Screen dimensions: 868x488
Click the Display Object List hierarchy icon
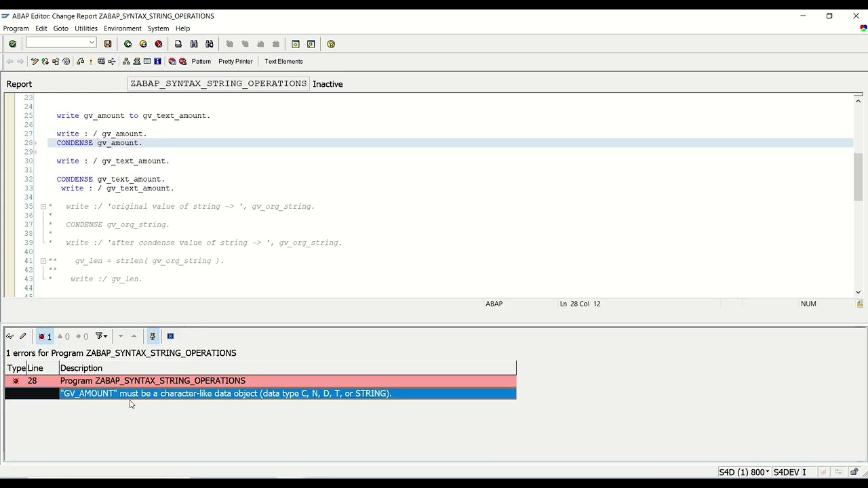tap(126, 62)
